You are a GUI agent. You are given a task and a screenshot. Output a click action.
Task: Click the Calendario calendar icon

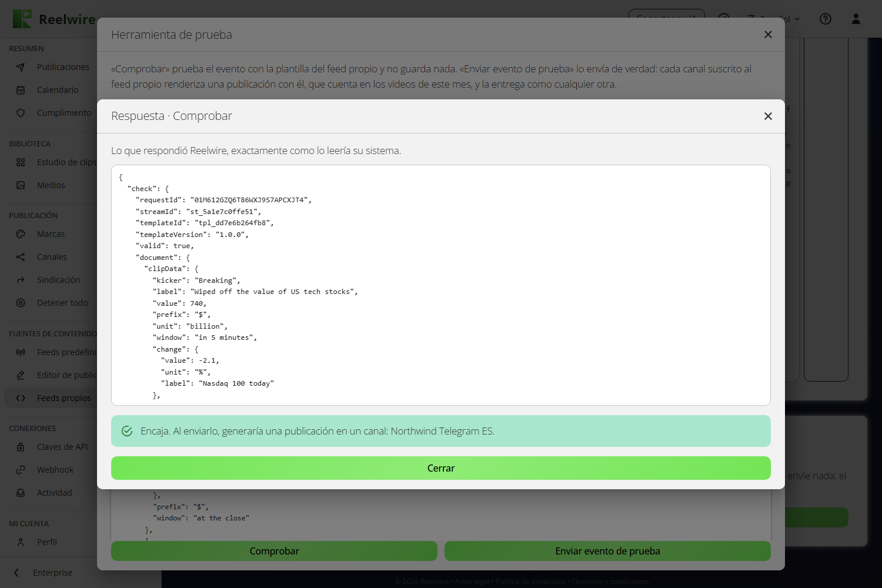click(21, 90)
